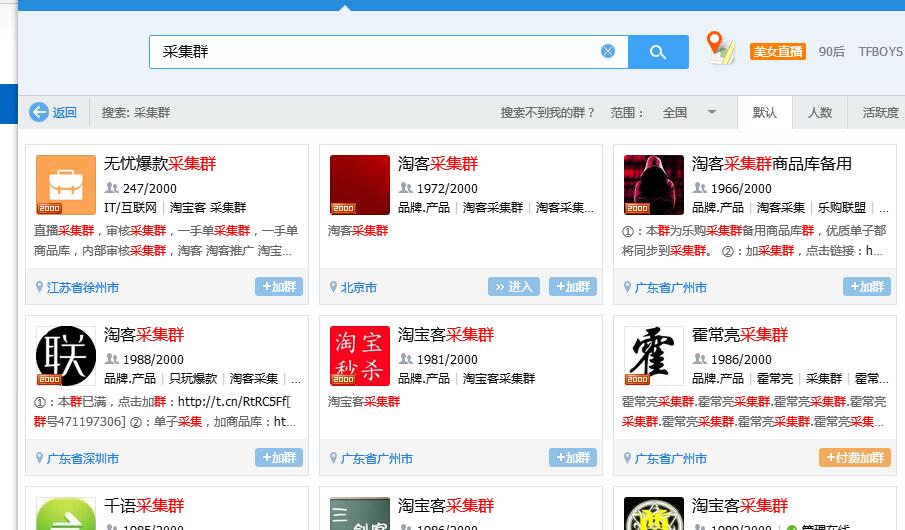Expand the 范围 全国 region dropdown
Screen dimensions: 905x530
point(712,113)
